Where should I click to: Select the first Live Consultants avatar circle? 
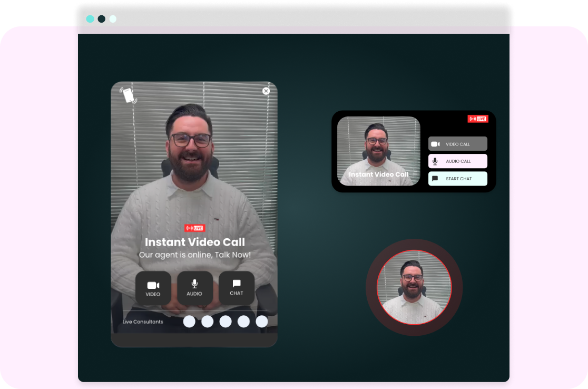point(189,322)
